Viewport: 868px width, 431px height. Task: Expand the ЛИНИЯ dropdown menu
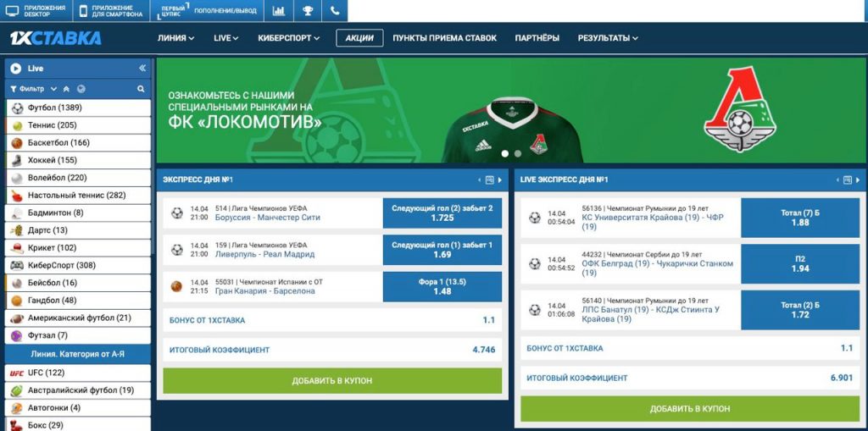click(x=175, y=38)
